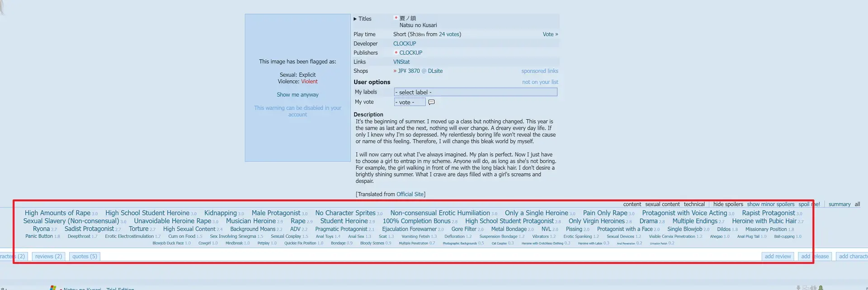This screenshot has height=290, width=868.
Task: Click the Japanese flag icon next to the title
Action: [x=396, y=18]
